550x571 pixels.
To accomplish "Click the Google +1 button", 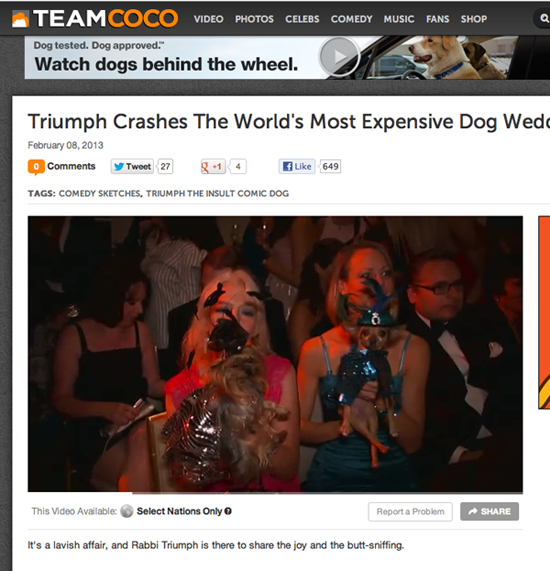I will 213,166.
